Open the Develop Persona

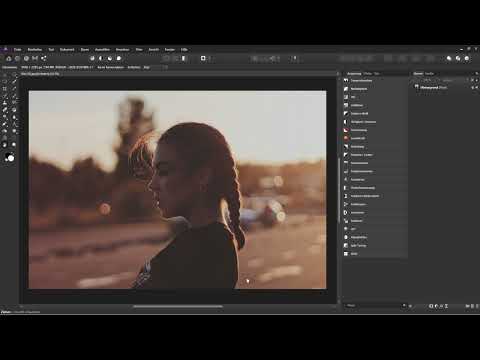(x=26, y=58)
